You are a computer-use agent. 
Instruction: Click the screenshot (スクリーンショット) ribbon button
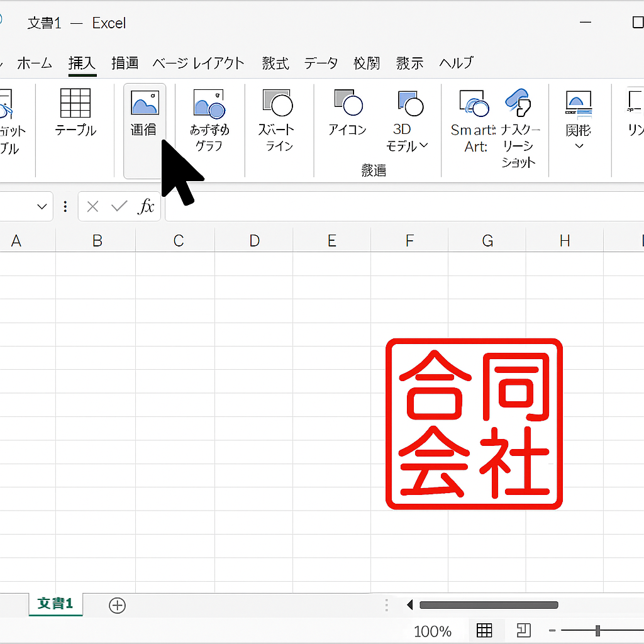tap(519, 128)
